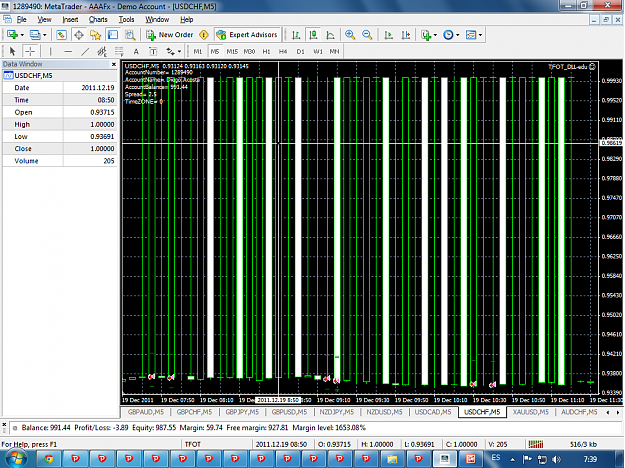Expand the templates dropdown arrow
The image size is (625, 468).
click(x=480, y=35)
